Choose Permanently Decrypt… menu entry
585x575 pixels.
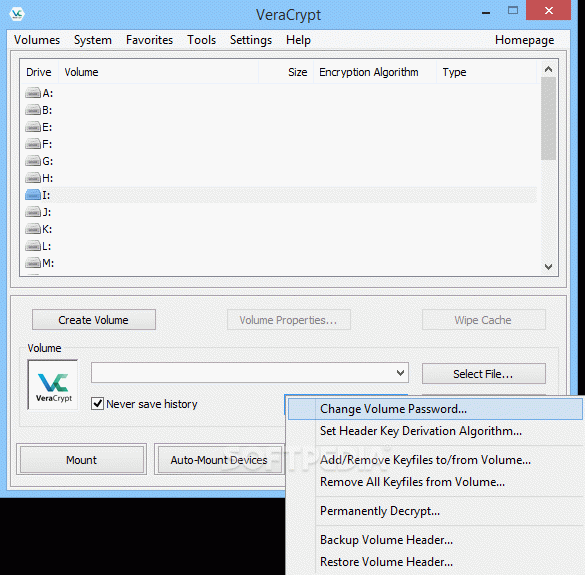pos(435,511)
